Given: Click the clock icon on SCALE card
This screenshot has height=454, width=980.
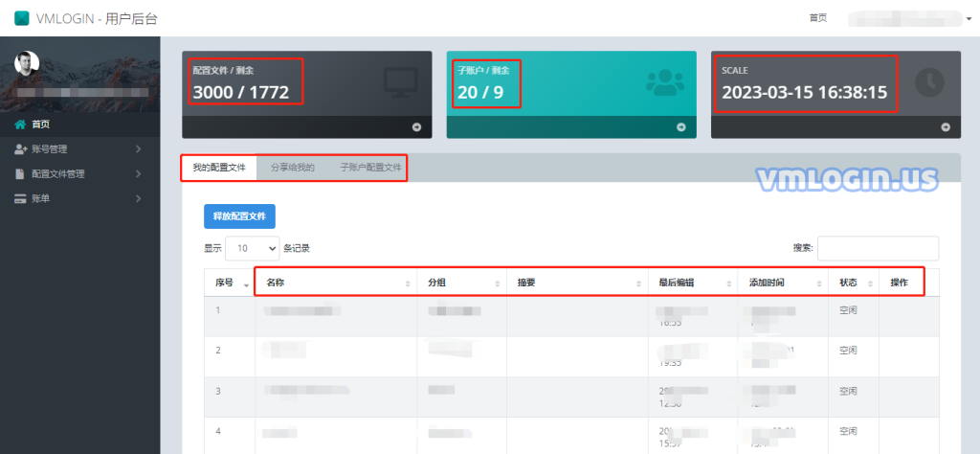Looking at the screenshot, I should click(x=929, y=82).
